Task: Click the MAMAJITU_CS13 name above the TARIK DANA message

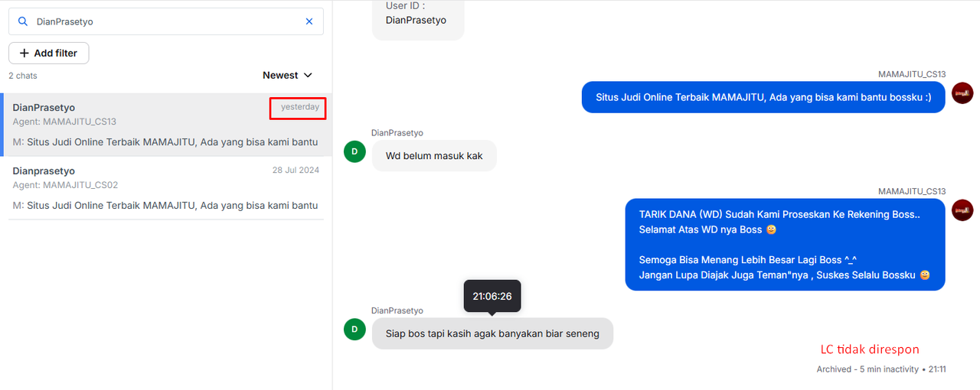Action: (912, 191)
